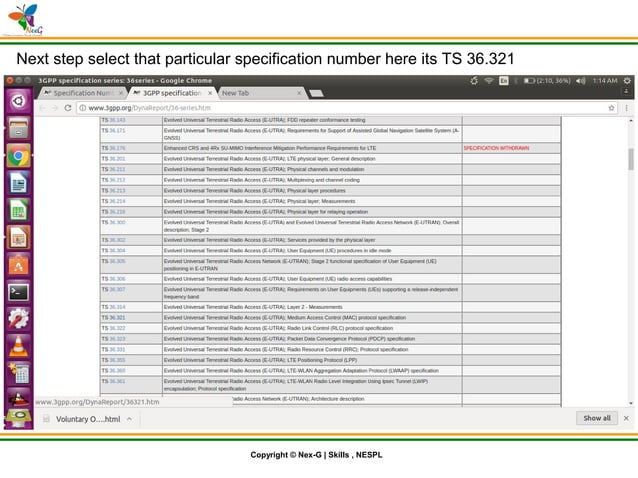Click Show all downloads button

(x=597, y=418)
